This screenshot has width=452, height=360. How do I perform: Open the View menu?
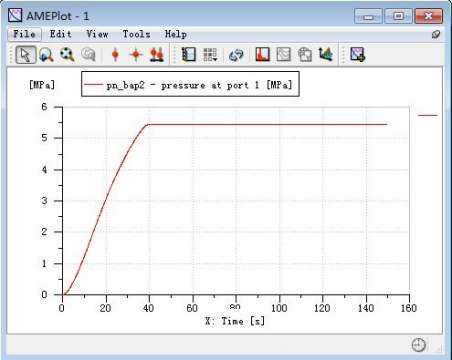click(97, 34)
